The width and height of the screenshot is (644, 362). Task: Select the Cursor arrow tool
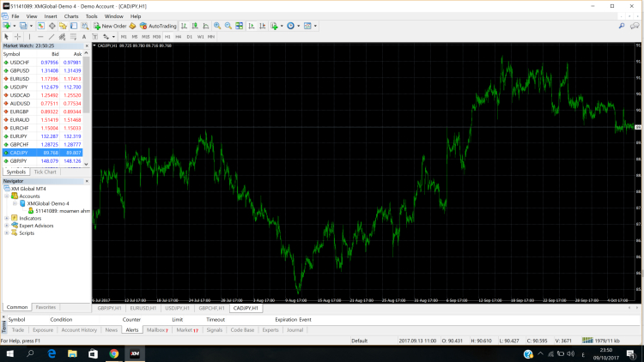point(6,37)
